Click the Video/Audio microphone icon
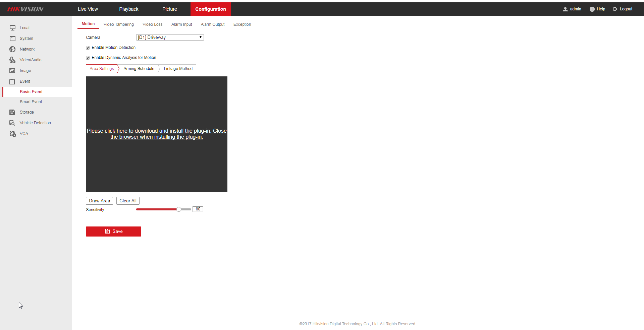 (12, 60)
